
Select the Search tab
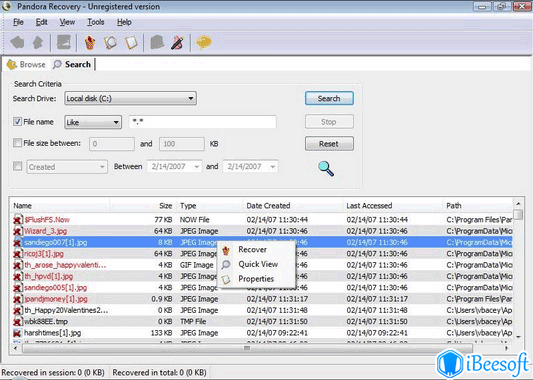point(72,64)
